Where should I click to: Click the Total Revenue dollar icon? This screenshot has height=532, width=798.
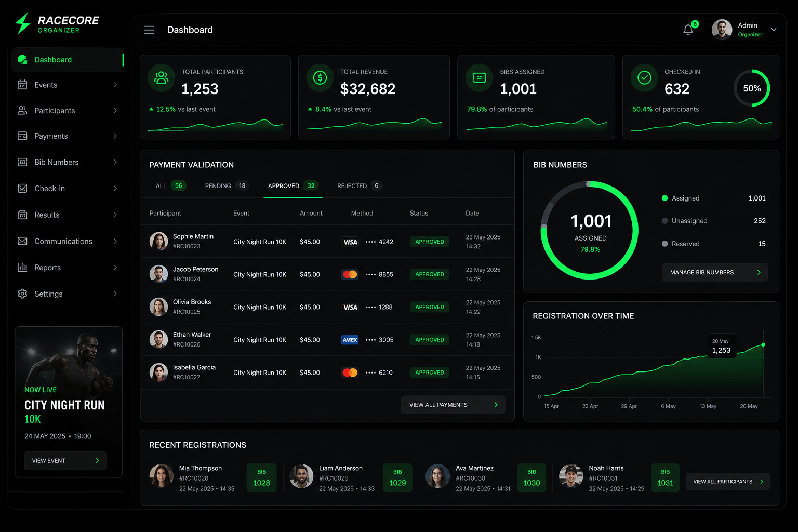tap(320, 78)
